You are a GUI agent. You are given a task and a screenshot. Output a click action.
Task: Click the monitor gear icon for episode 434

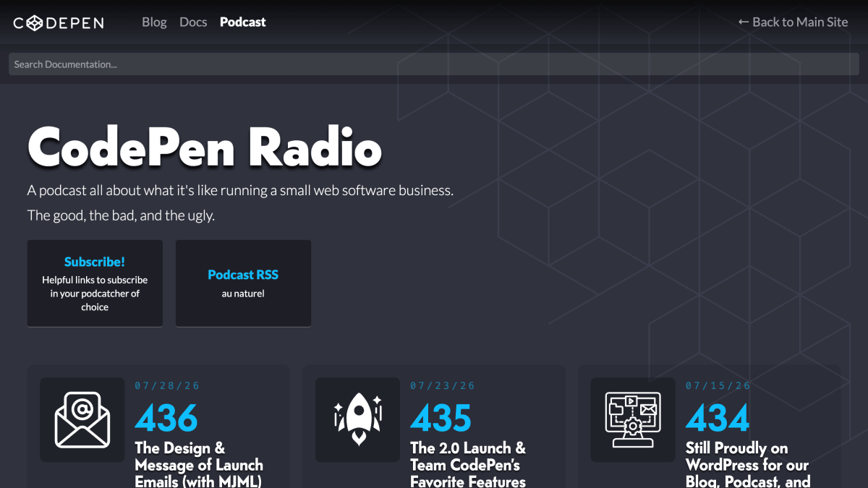click(633, 420)
